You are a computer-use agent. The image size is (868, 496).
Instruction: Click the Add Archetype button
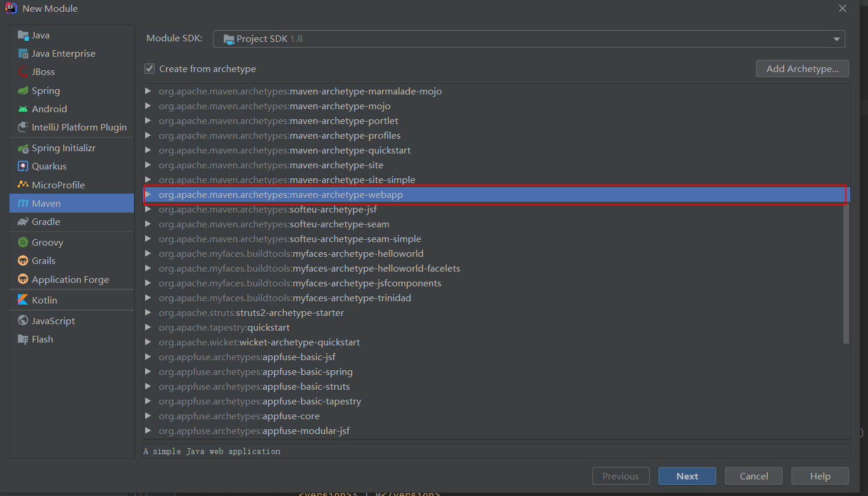pos(803,68)
